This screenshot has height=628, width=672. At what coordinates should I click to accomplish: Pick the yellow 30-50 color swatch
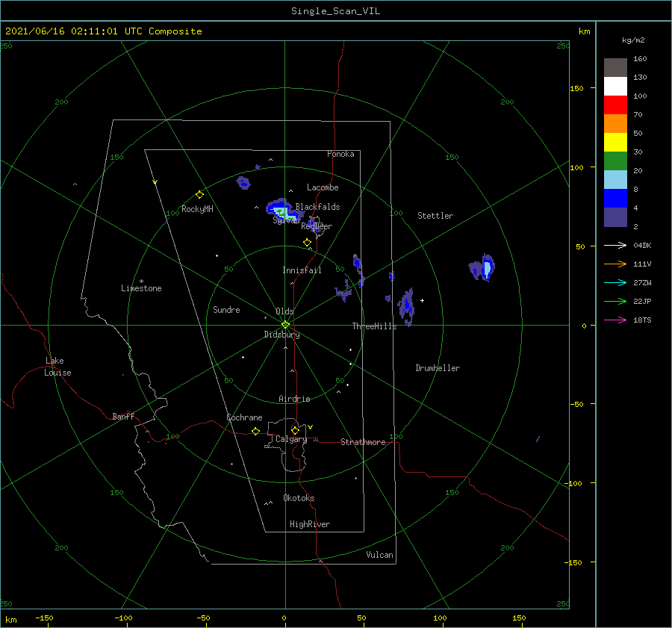tap(615, 143)
